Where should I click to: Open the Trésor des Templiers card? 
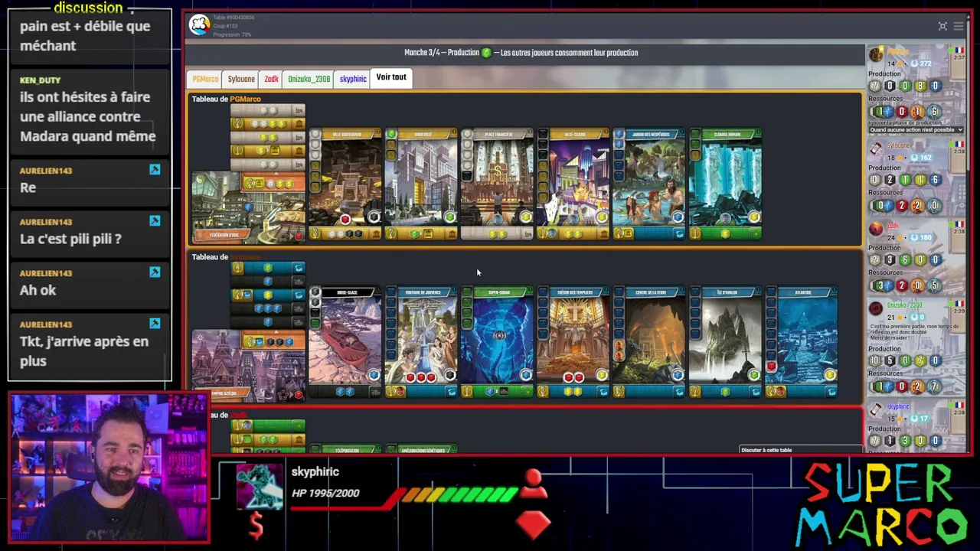[x=573, y=343]
